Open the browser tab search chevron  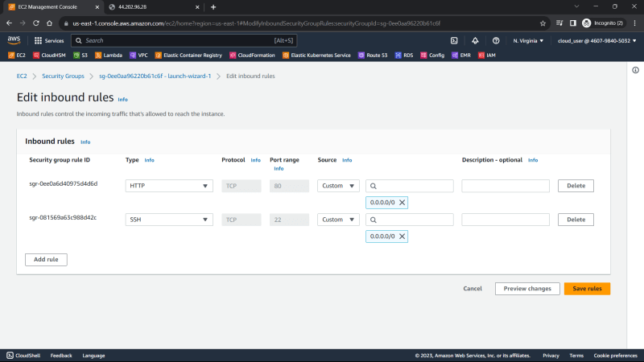(576, 6)
